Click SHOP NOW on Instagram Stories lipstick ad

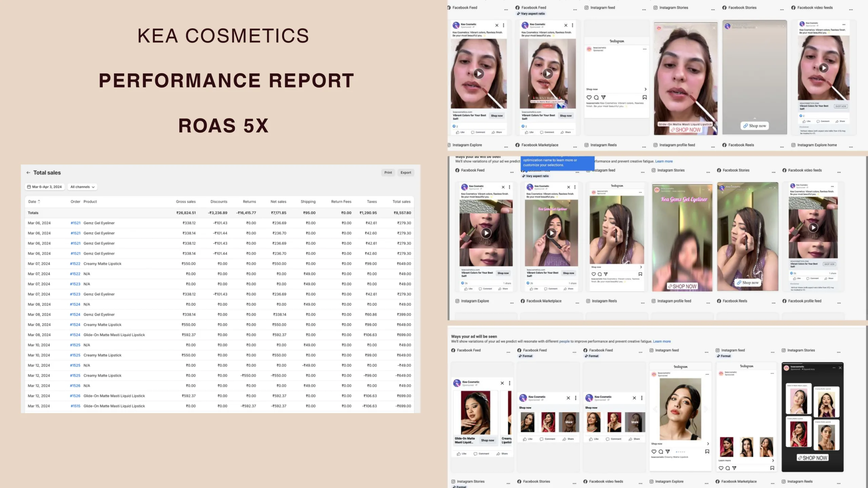tap(685, 130)
